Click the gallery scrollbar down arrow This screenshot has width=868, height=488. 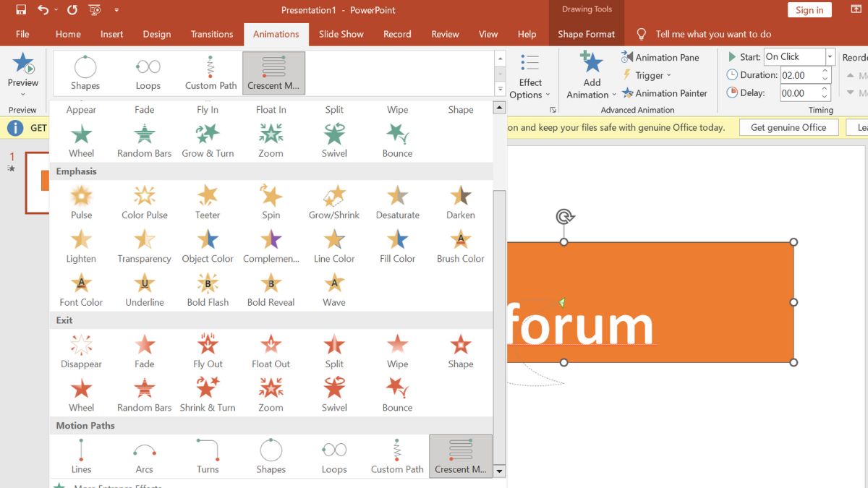[499, 471]
